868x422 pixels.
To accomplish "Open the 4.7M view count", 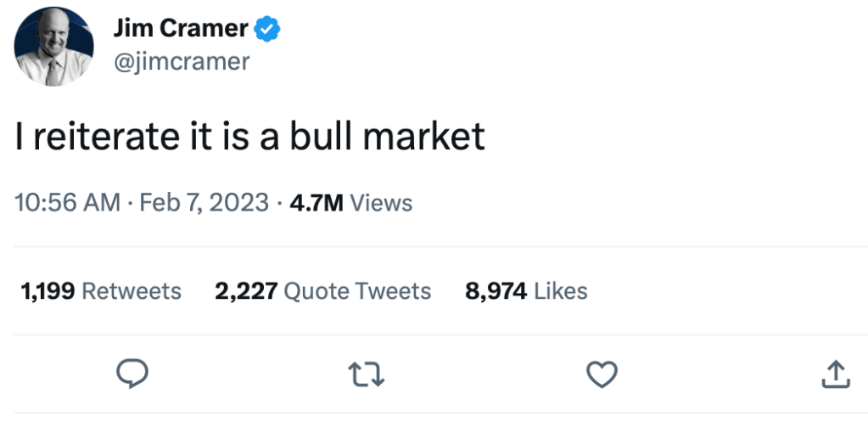I will coord(314,204).
